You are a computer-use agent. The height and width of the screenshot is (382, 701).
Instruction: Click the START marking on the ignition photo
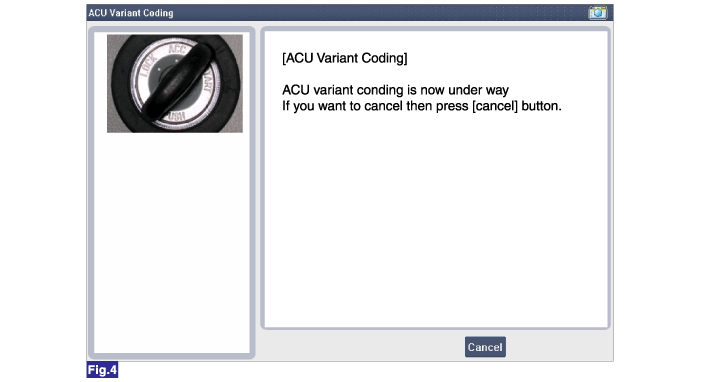click(x=207, y=81)
